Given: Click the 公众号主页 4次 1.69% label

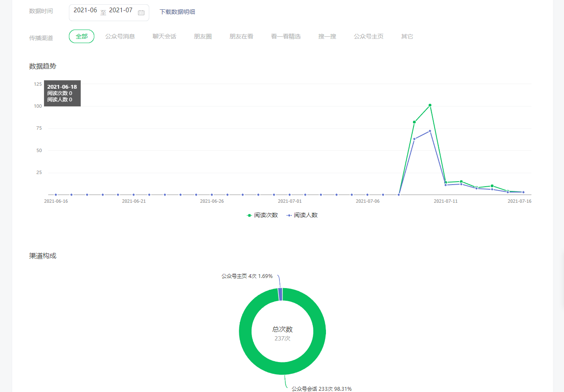Looking at the screenshot, I should 247,276.
